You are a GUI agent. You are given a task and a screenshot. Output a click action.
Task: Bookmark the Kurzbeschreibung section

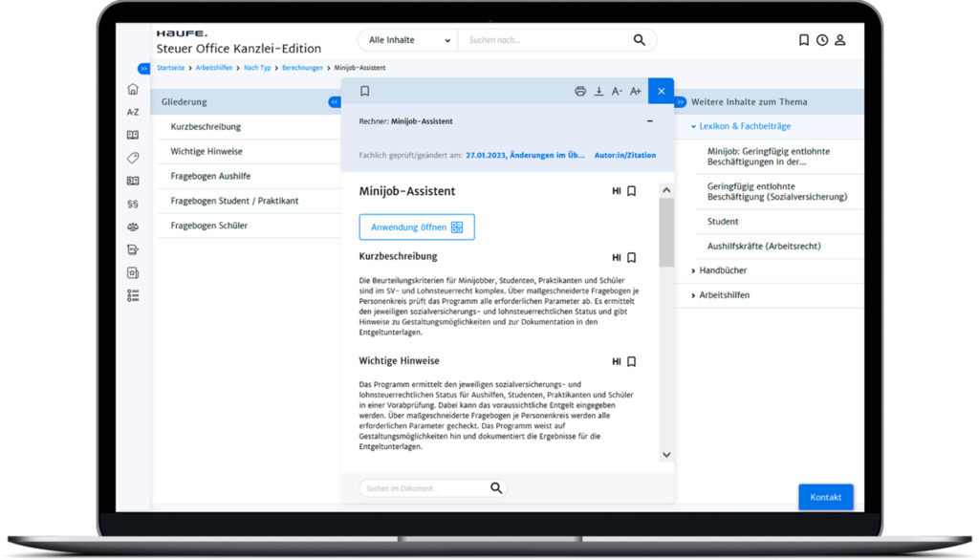click(632, 257)
